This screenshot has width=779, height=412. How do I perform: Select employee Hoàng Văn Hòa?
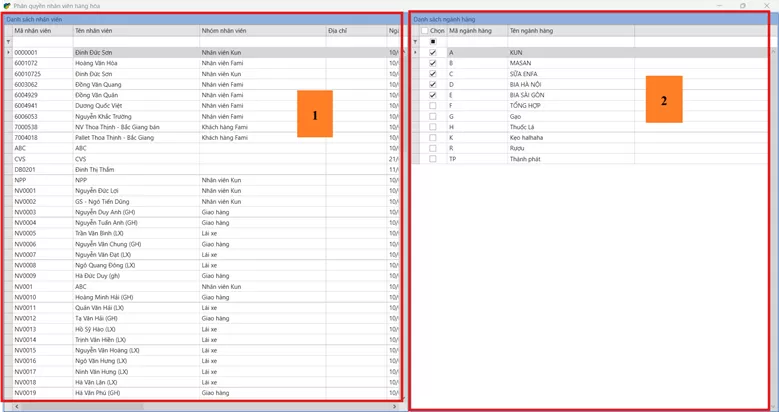point(96,63)
